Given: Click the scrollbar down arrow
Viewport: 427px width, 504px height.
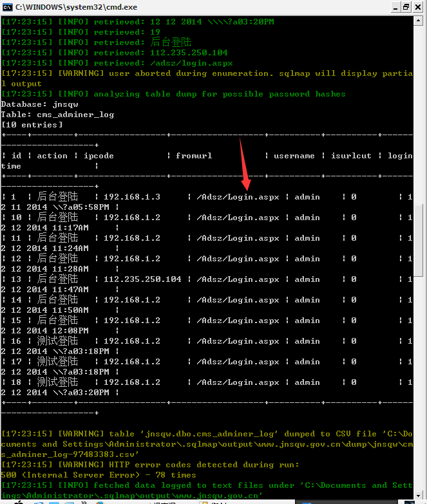Looking at the screenshot, I should point(418,495).
